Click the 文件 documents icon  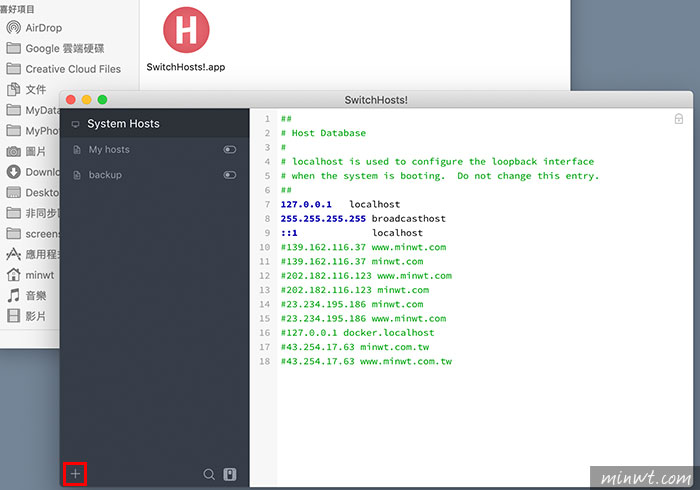click(13, 89)
